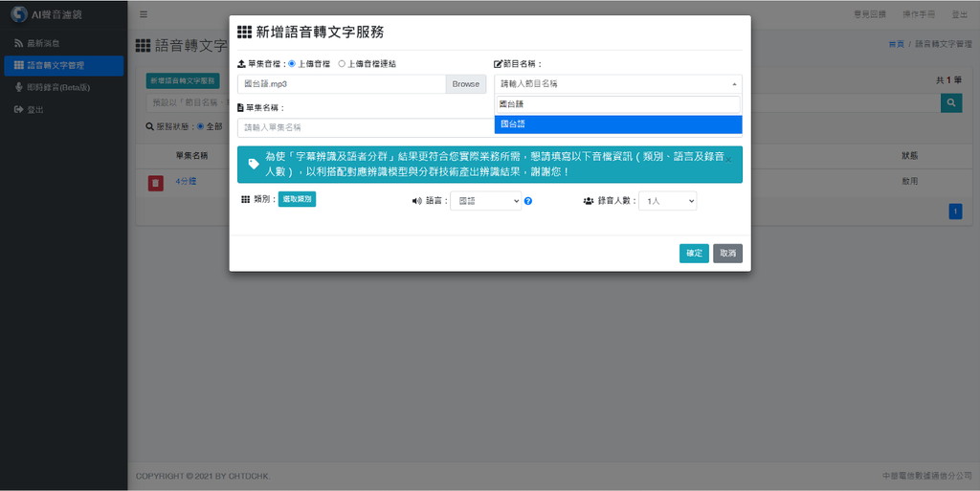Click the 國台語.mp3 file field
This screenshot has height=491, width=980.
click(342, 84)
